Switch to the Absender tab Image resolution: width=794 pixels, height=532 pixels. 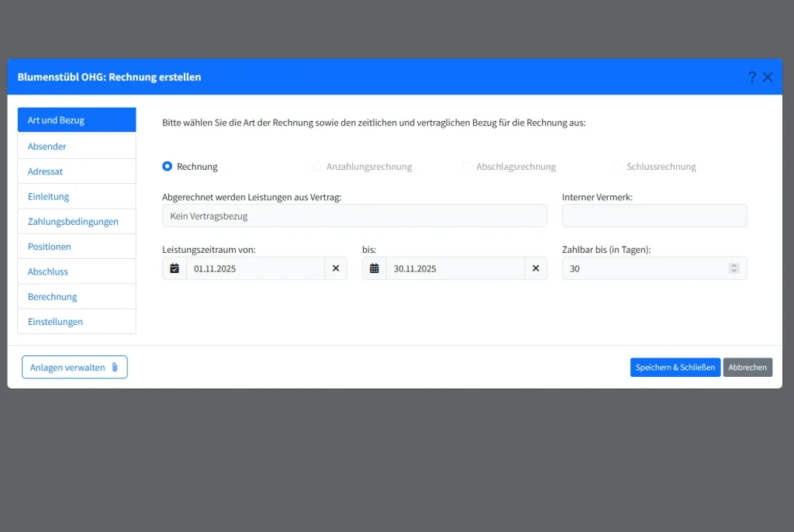coord(77,147)
